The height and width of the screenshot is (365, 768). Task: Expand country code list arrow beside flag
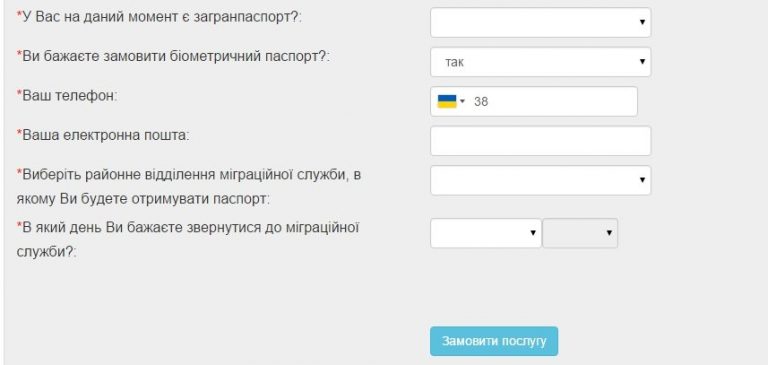pos(462,101)
